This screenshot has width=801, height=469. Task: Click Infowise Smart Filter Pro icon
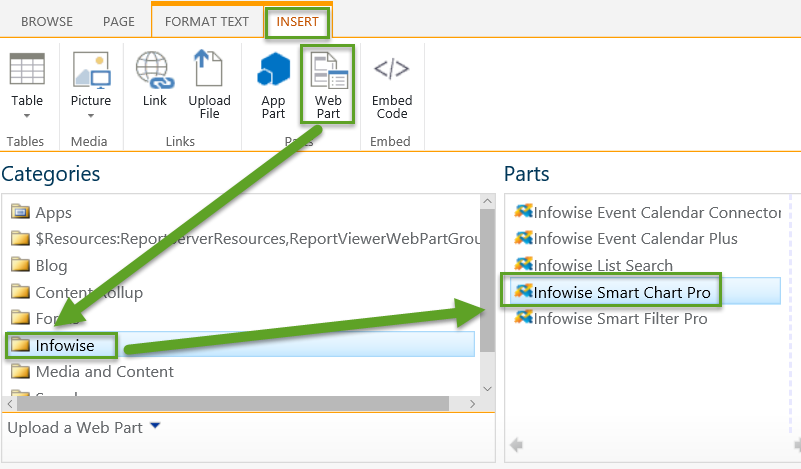pos(524,317)
